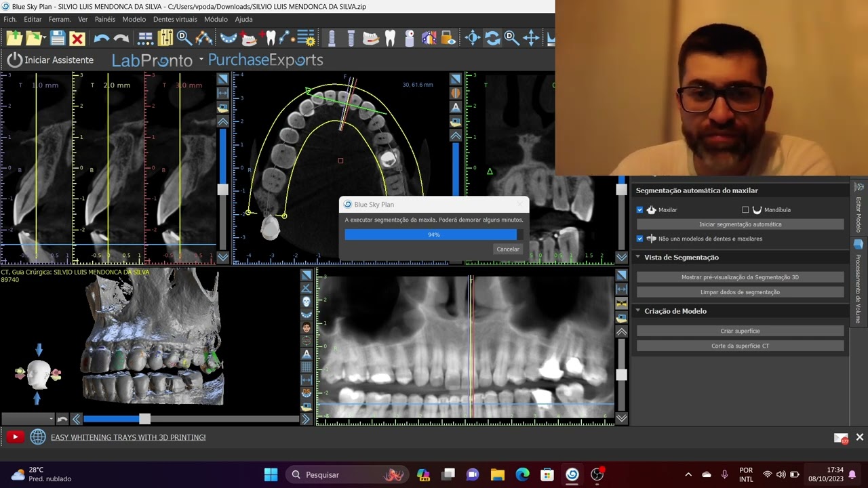The image size is (868, 488).
Task: Toggle the Maxilar checkbox
Action: [x=639, y=210]
